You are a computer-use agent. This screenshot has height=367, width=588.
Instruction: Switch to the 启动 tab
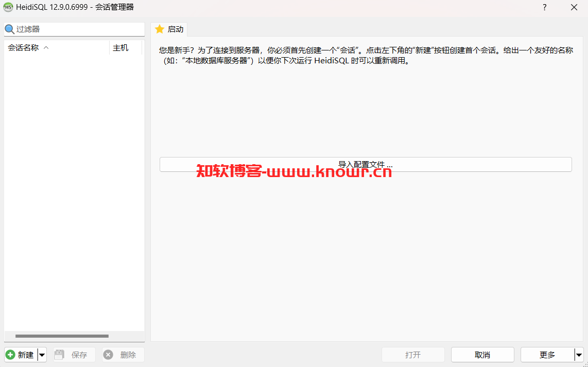[x=169, y=29]
